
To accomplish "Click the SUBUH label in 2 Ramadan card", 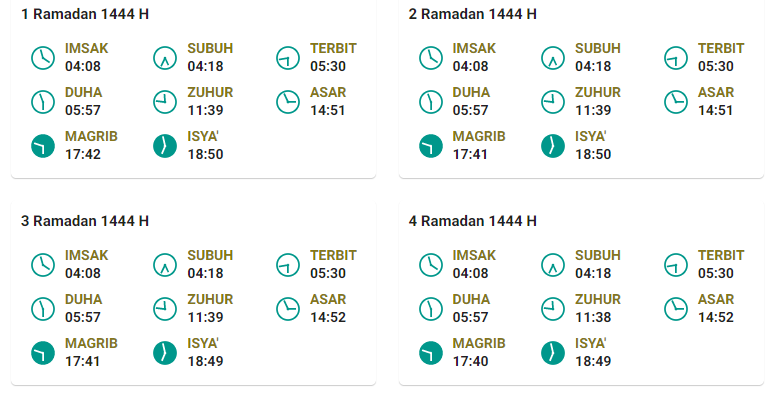I will 598,48.
